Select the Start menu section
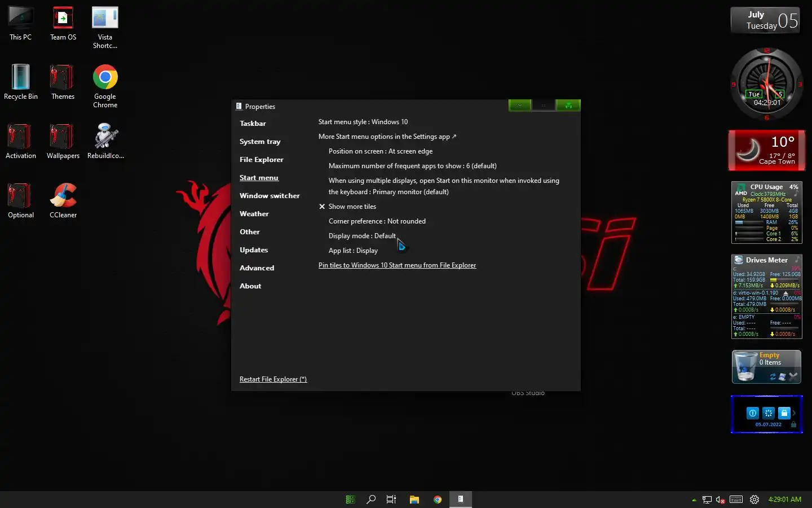Screen dimensions: 812x508 pyautogui.click(x=259, y=178)
